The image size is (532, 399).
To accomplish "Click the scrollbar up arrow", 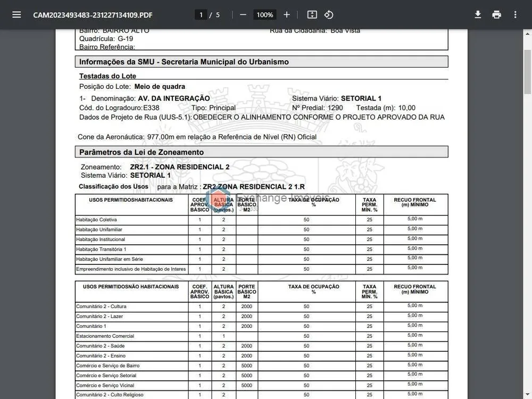I will 527,34.
